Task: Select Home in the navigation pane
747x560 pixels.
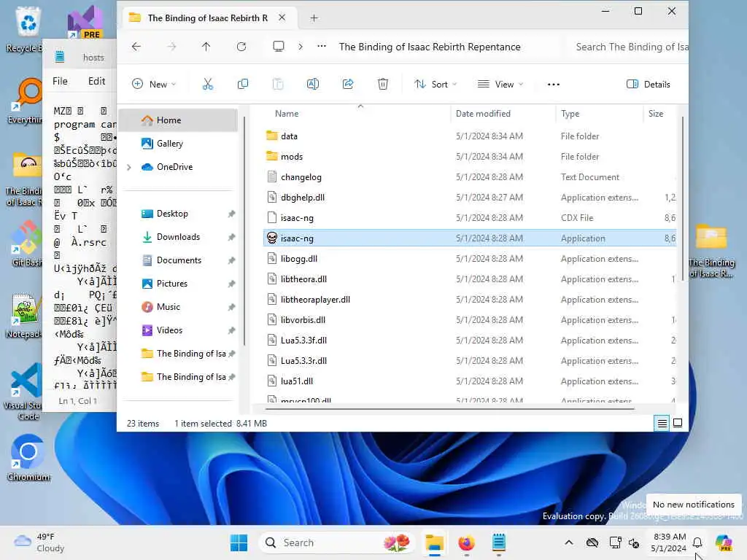Action: tap(179, 120)
